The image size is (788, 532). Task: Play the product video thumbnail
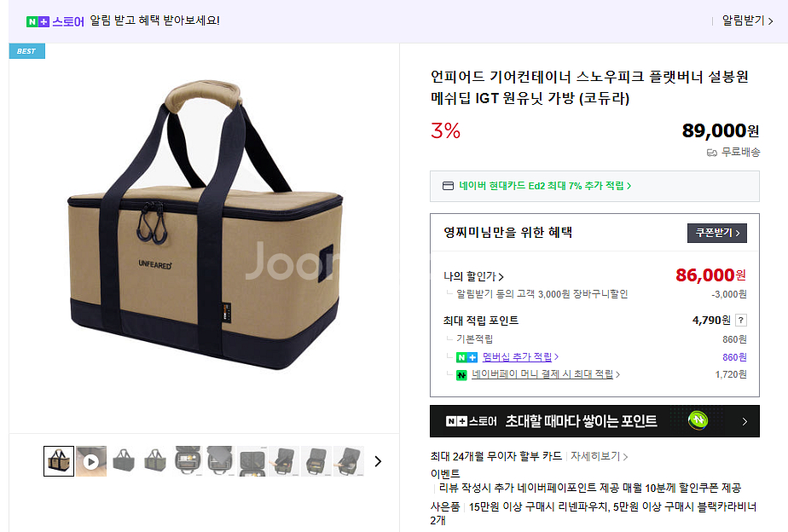pyautogui.click(x=91, y=461)
